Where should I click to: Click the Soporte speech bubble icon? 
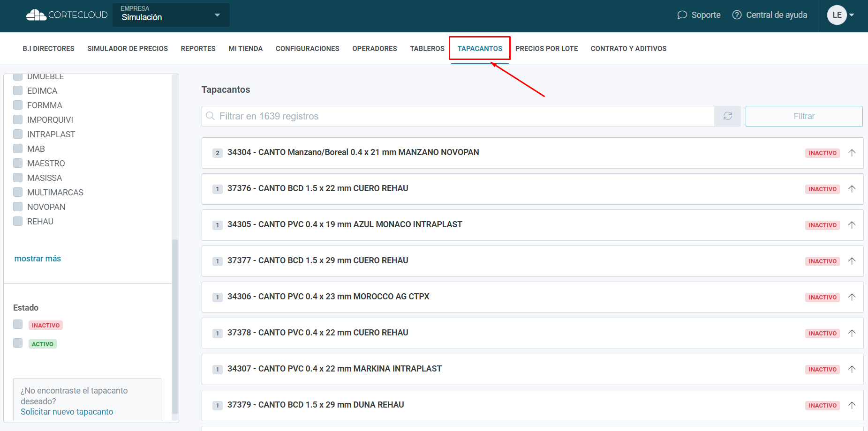[682, 15]
